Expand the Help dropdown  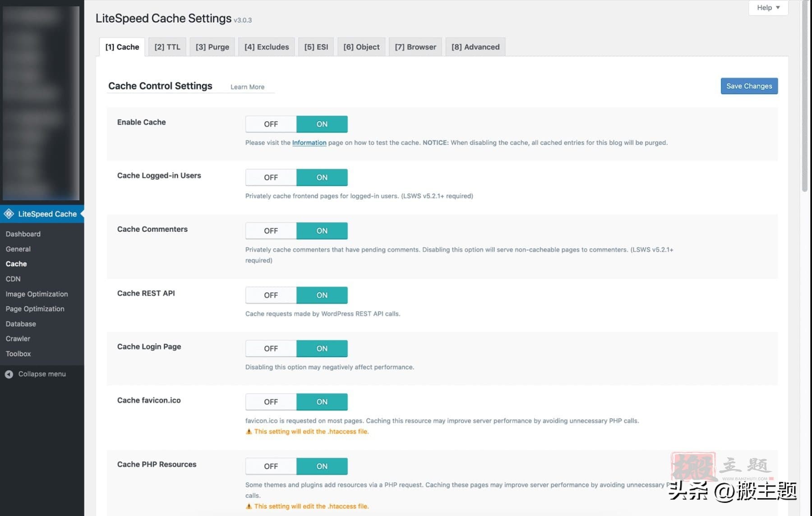point(768,8)
